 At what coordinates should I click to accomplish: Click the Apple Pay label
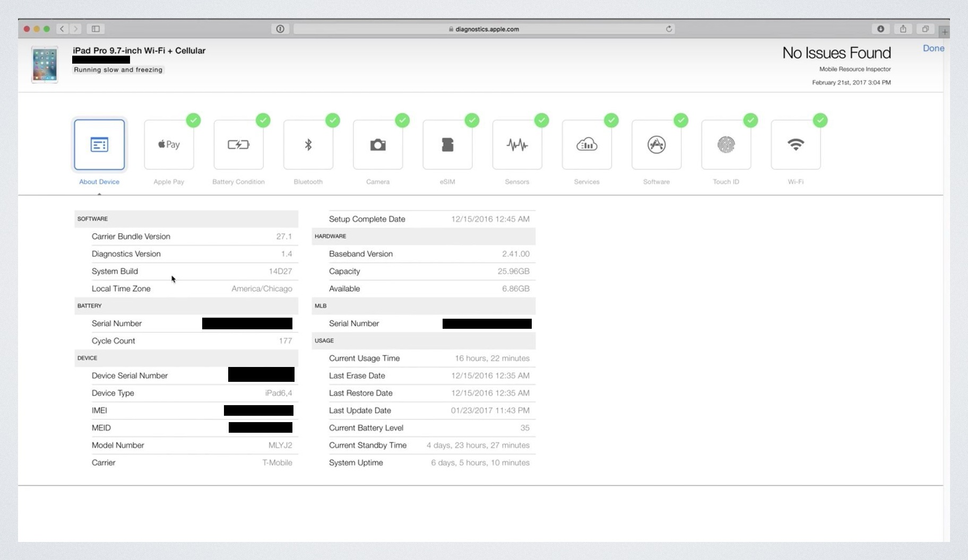(169, 181)
